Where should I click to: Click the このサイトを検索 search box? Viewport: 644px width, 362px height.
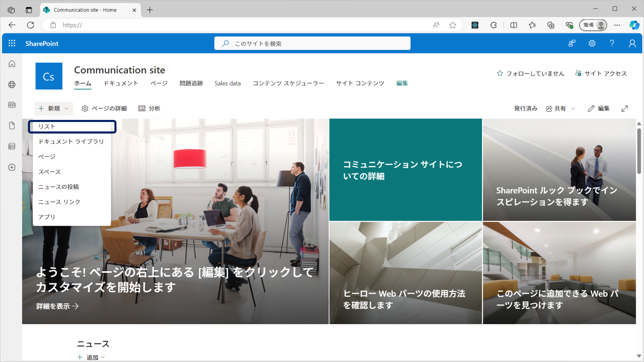[x=312, y=43]
